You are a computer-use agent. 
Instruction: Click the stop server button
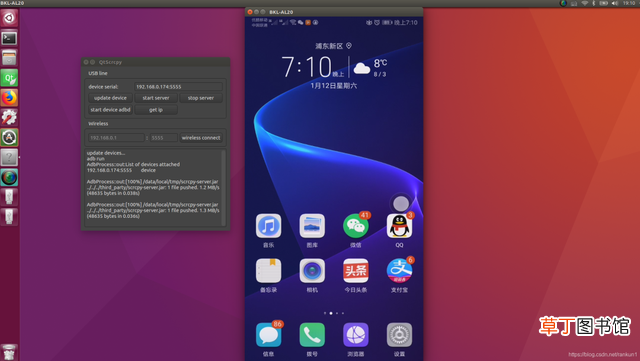[x=201, y=98]
